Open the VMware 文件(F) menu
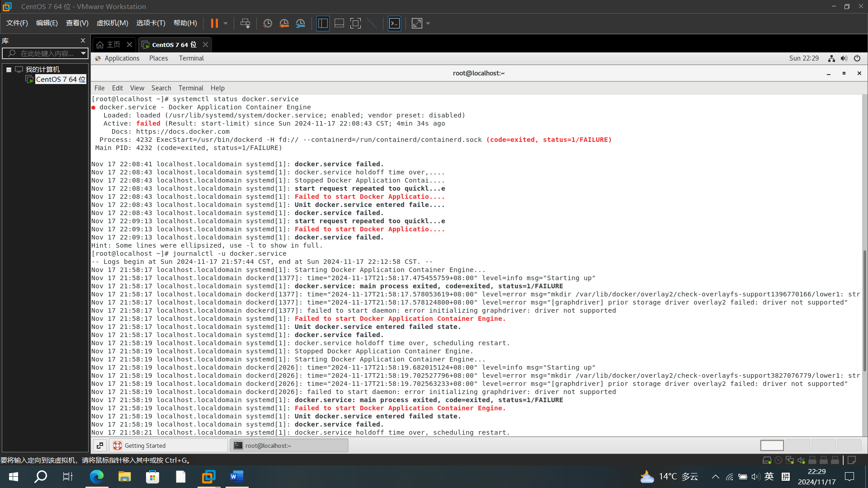868x488 pixels. (x=17, y=23)
